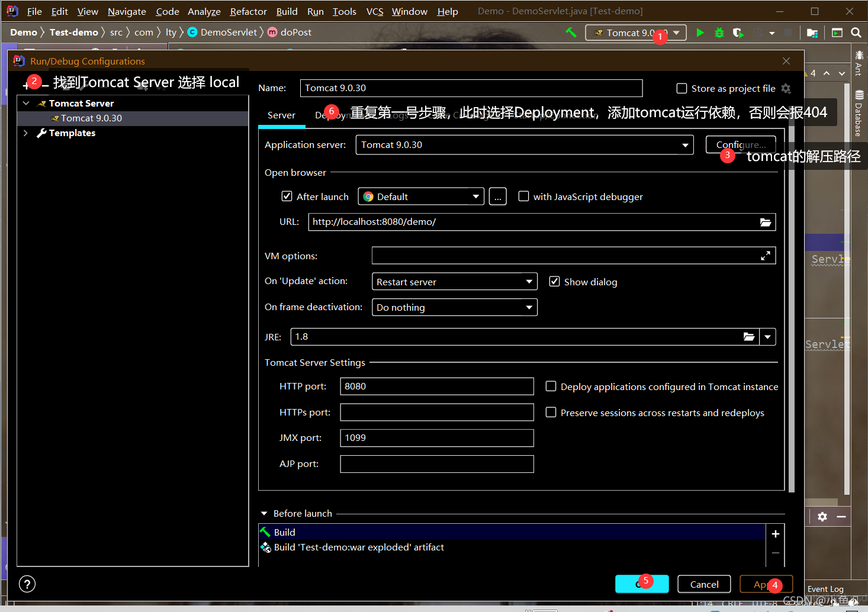The width and height of the screenshot is (868, 612).
Task: Open the Navigate menu
Action: [127, 11]
